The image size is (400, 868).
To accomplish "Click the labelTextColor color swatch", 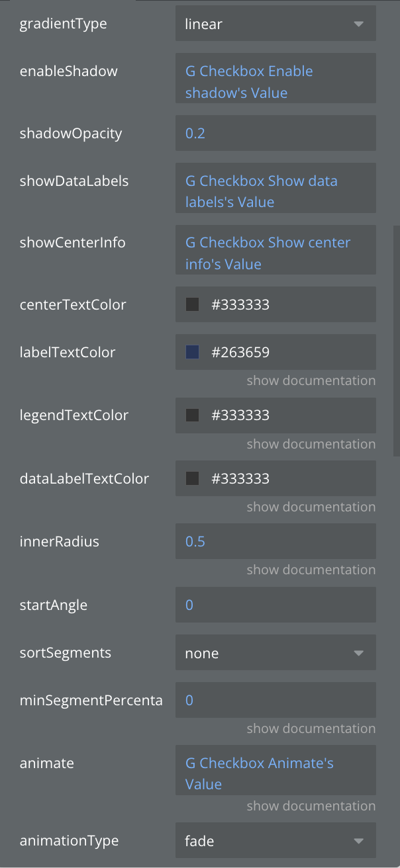I will 193,353.
